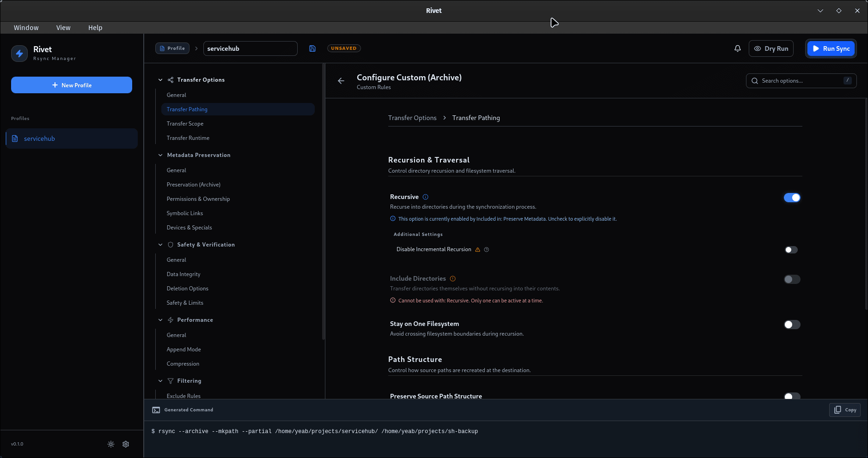The height and width of the screenshot is (458, 868).
Task: Click the info icon beside Recursive
Action: pos(426,197)
